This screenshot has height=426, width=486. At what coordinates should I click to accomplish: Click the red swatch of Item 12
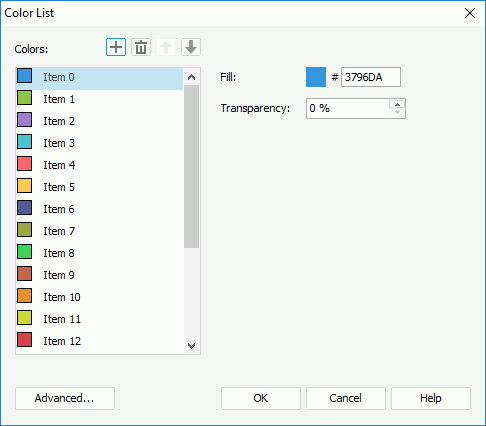coord(25,340)
